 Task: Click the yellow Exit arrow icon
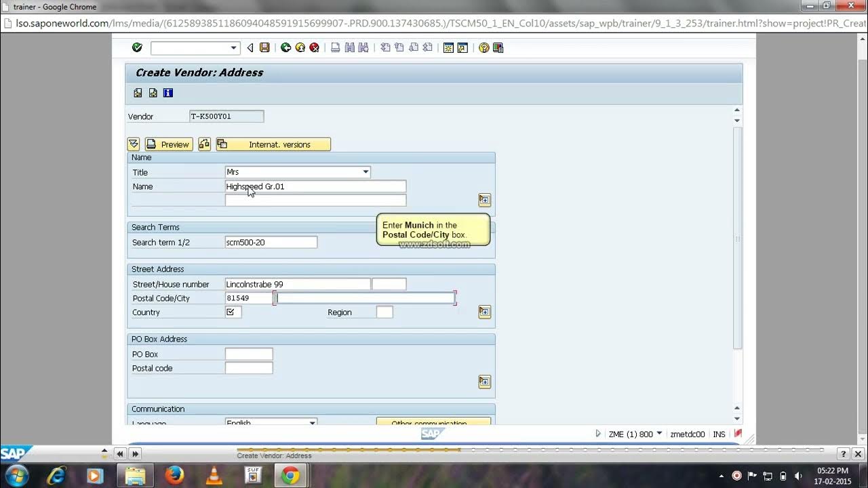coord(300,47)
